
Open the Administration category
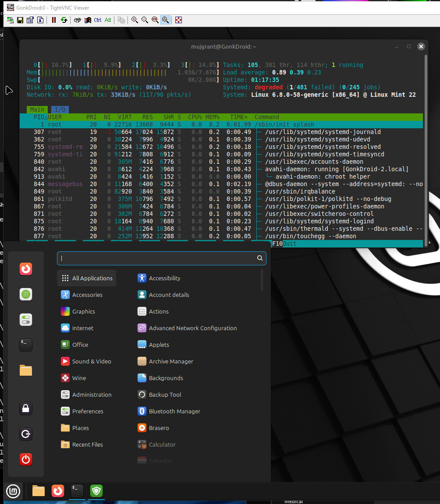(x=86, y=395)
